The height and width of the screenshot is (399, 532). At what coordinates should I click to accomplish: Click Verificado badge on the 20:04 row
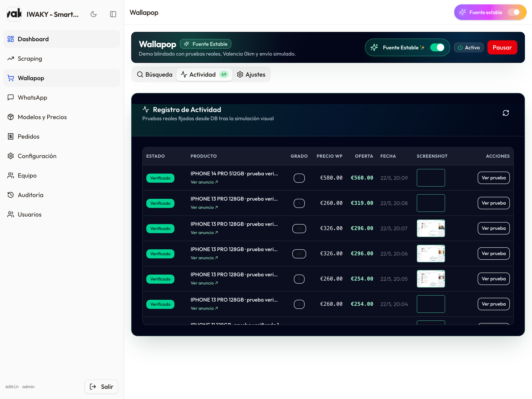coord(160,304)
